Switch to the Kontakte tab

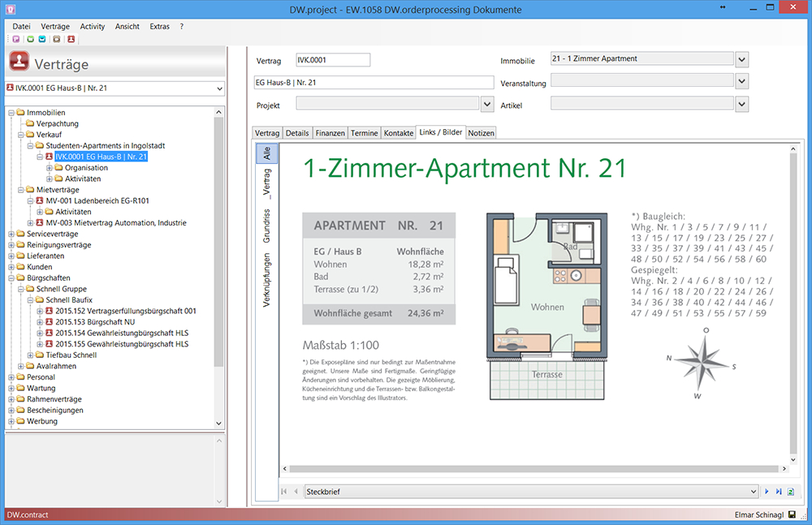pos(398,133)
